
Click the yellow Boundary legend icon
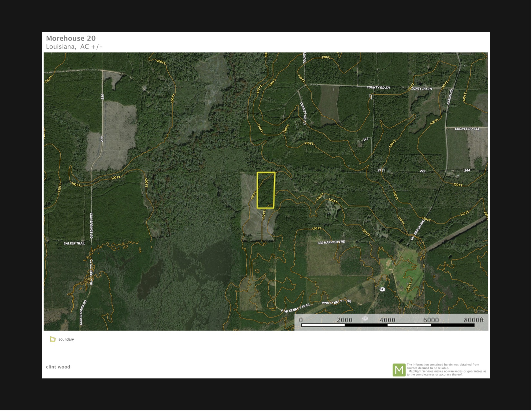coord(53,339)
